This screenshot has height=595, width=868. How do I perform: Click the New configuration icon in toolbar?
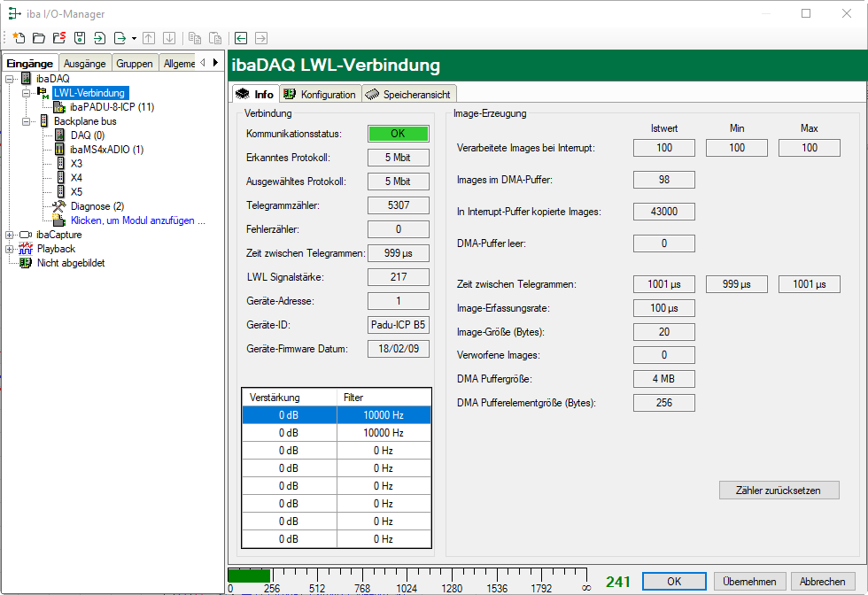click(x=19, y=38)
